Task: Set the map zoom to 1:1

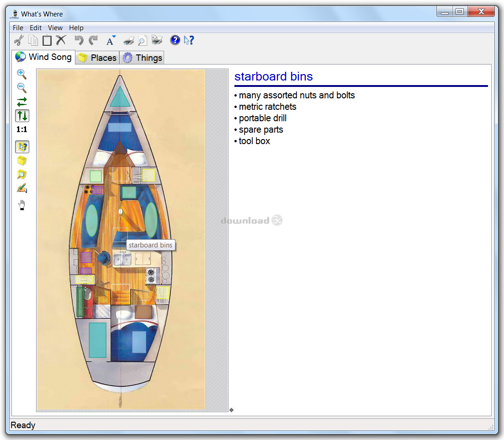Action: point(21,130)
